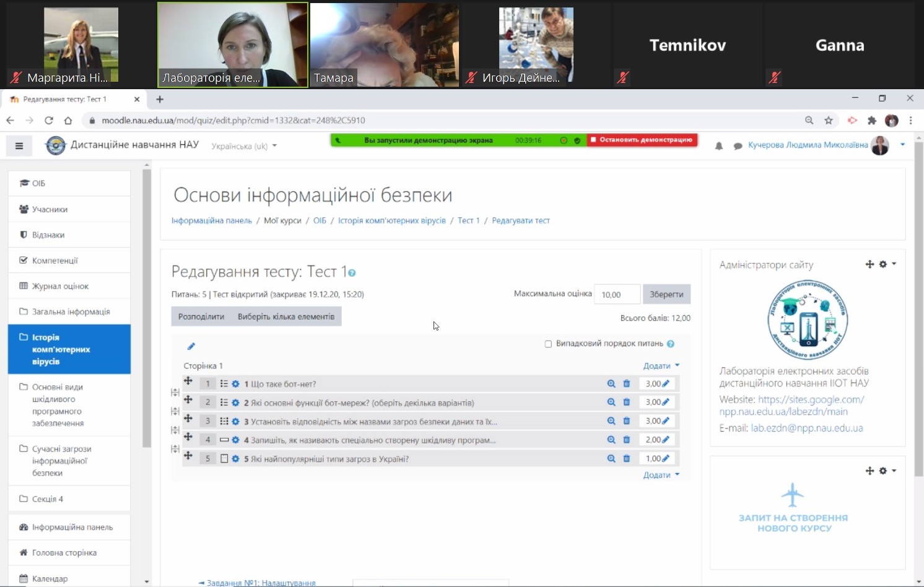Click the Остановить демонстрацию button
The height and width of the screenshot is (587, 924).
point(642,140)
